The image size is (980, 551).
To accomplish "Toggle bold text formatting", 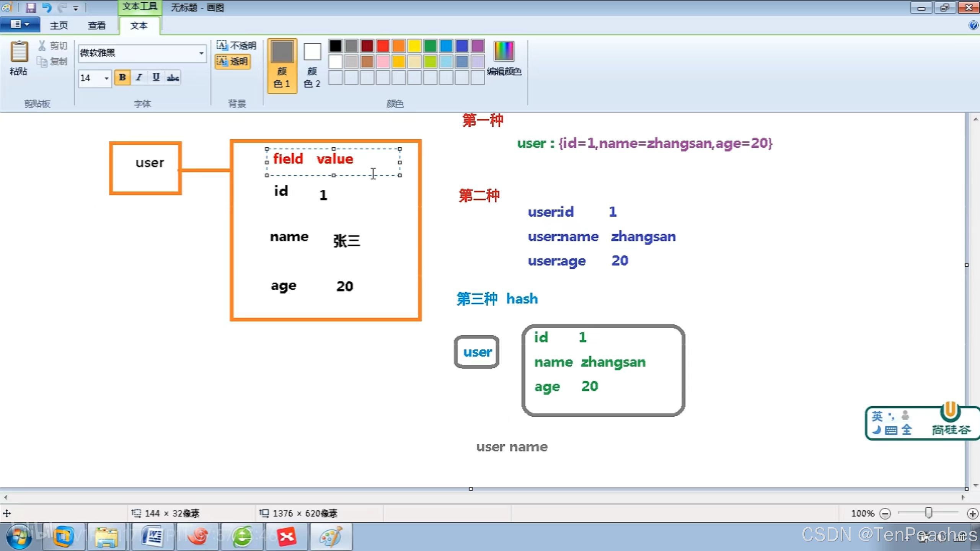I will tap(122, 78).
